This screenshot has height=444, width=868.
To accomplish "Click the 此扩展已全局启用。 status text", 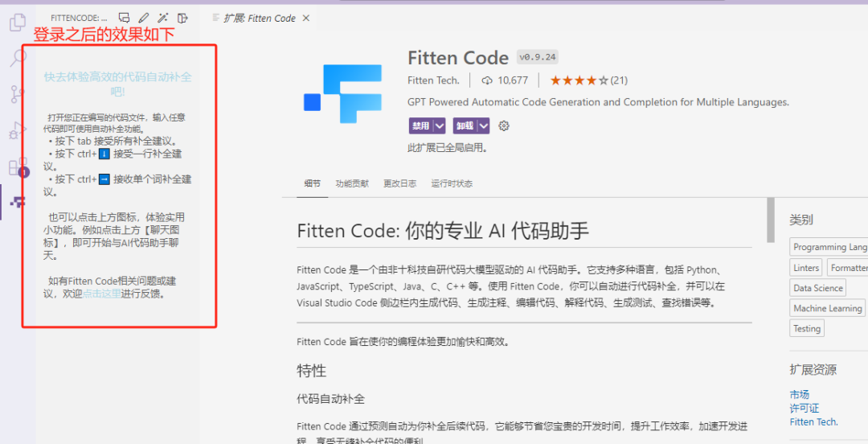I will [x=448, y=149].
